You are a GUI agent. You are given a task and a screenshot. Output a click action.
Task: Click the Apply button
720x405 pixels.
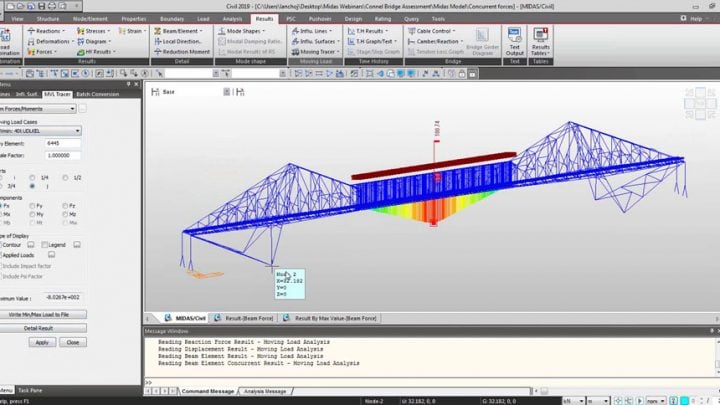[42, 342]
